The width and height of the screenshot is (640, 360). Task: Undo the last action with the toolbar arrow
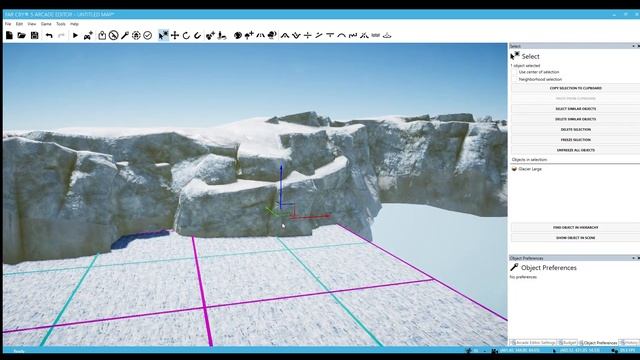pyautogui.click(x=49, y=36)
